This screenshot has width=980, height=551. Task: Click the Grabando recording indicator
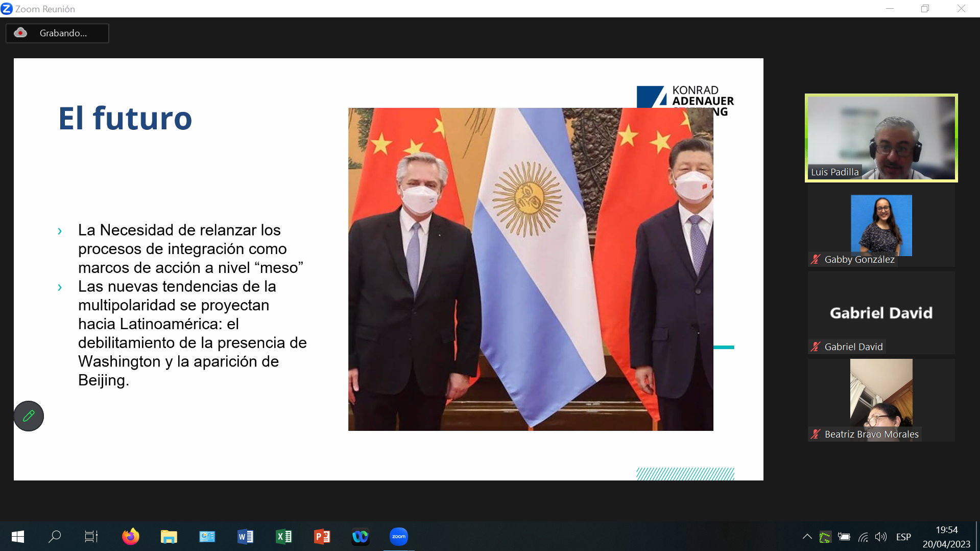[57, 33]
